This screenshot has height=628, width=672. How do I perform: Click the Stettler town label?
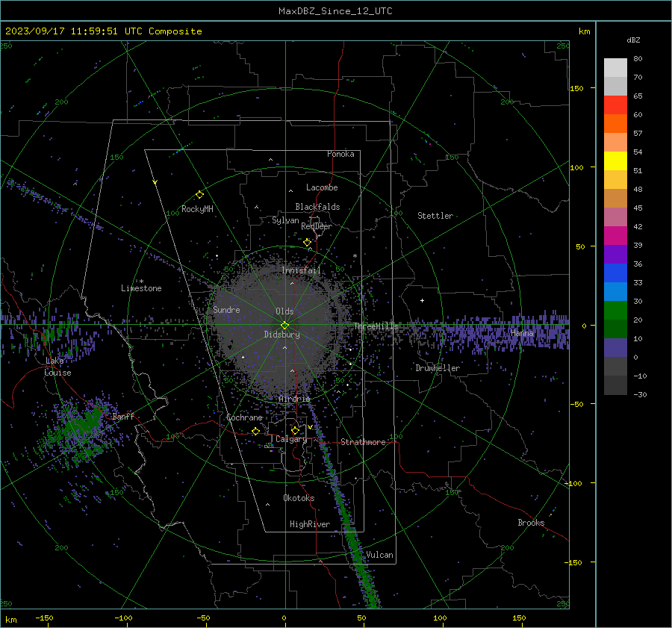coord(435,216)
